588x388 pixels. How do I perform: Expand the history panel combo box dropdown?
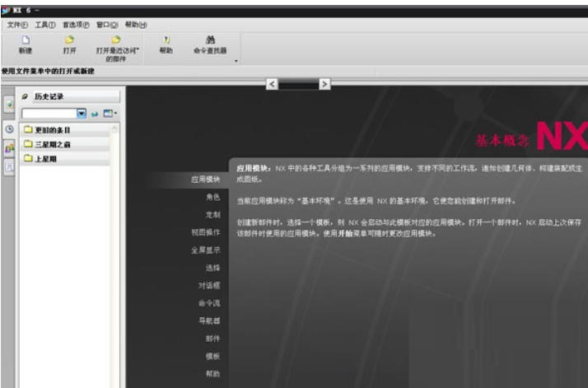[82, 113]
